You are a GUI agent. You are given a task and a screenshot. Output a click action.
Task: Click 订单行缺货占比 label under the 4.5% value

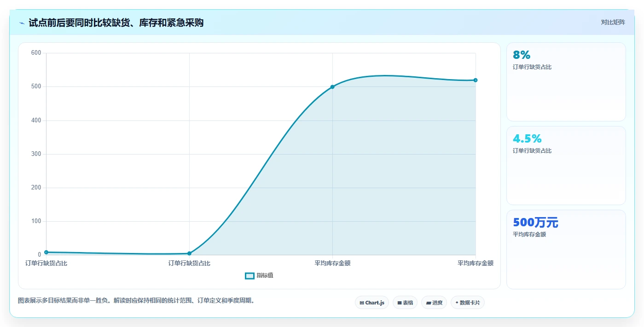pyautogui.click(x=532, y=151)
